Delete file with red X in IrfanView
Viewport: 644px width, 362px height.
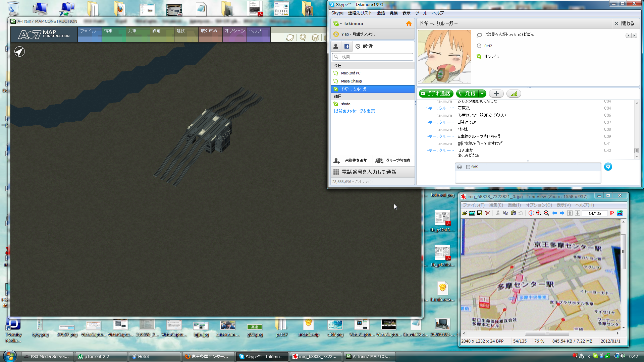coord(487,213)
